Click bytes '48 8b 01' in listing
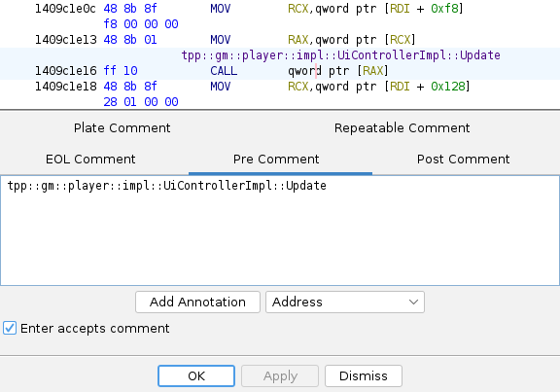 [130, 40]
